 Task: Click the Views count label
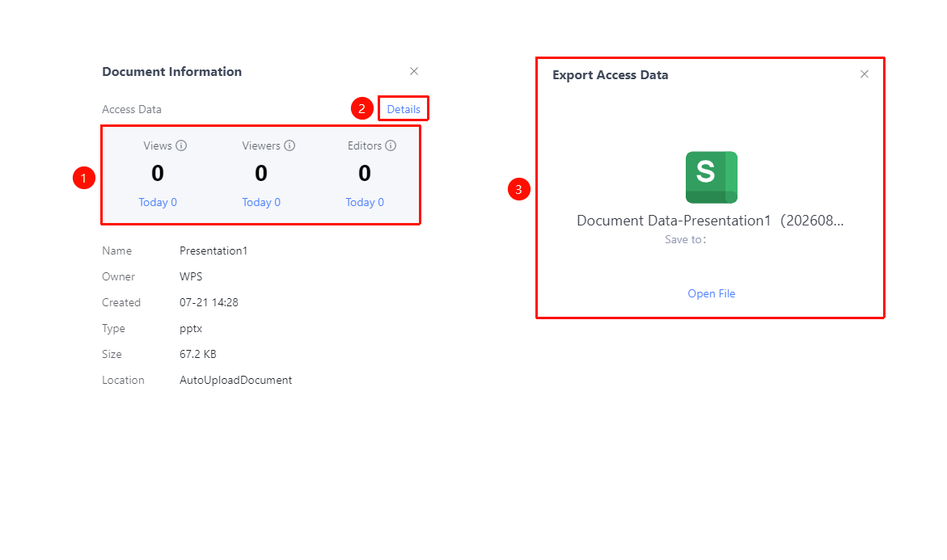click(158, 145)
